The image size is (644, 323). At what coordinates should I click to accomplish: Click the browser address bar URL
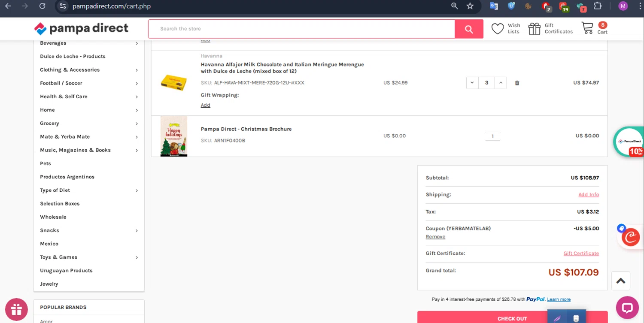(x=112, y=6)
